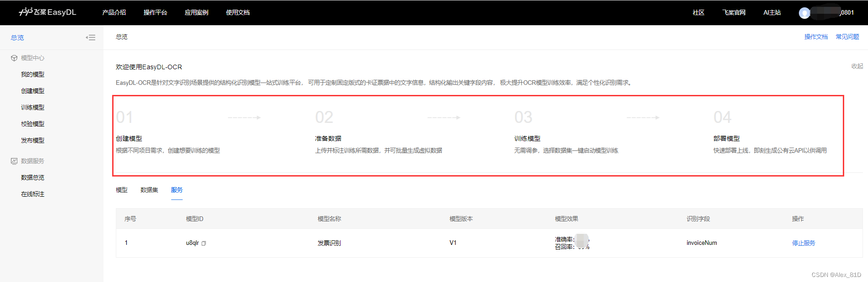This screenshot has width=868, height=282.
Task: Collapse the welcome section with 收起
Action: (x=857, y=66)
